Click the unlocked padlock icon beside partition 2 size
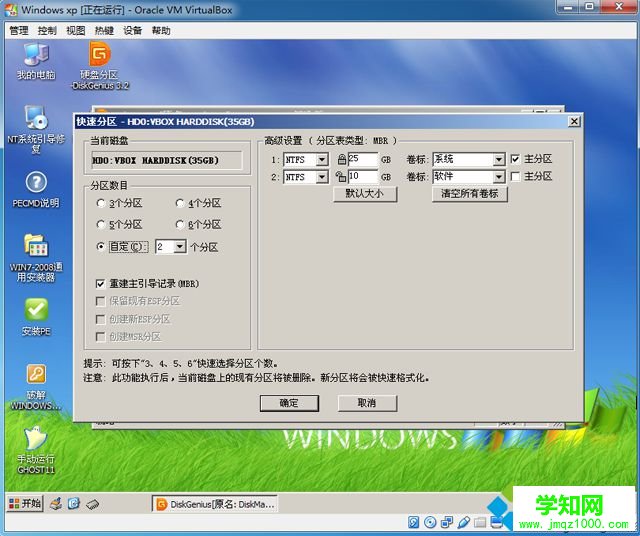The width and height of the screenshot is (640, 536). tap(341, 176)
